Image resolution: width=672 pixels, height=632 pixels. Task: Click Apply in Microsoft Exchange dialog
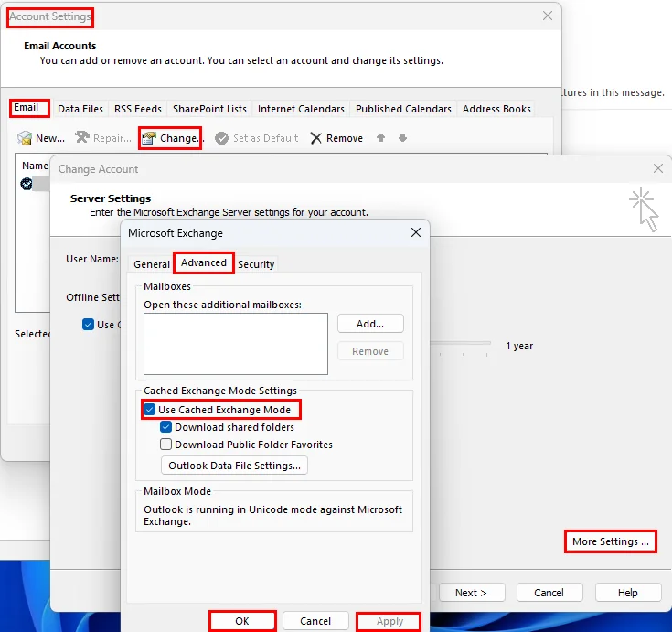(390, 621)
